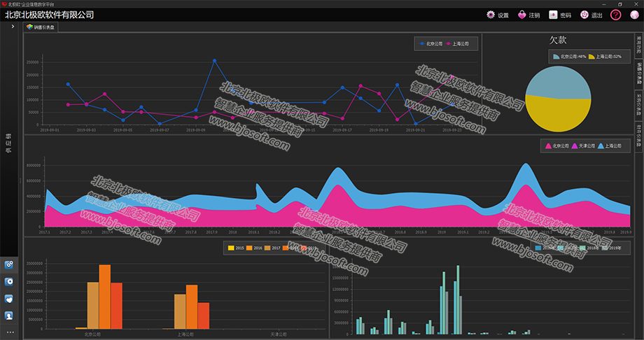Open 设置 settings gear icon
Viewport: 644px width, 340px height.
point(491,15)
